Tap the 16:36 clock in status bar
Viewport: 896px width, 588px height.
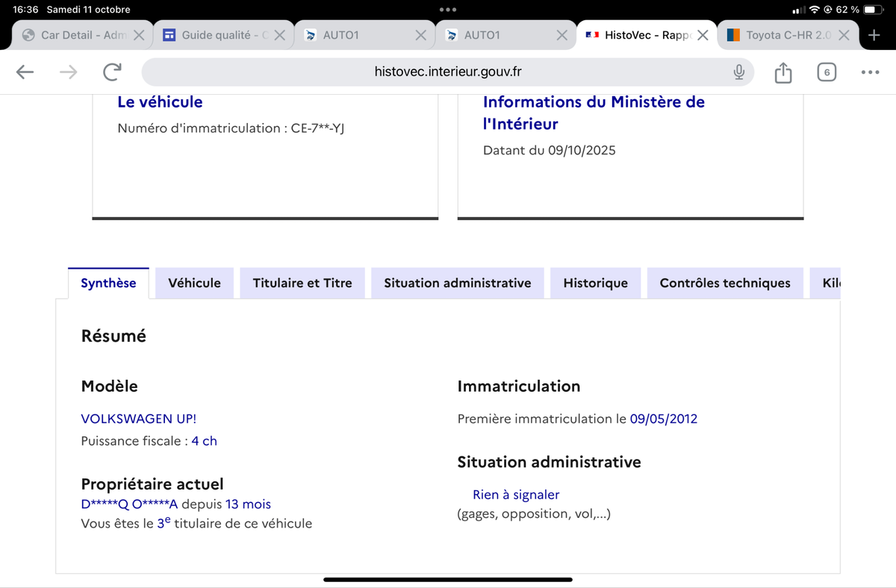click(26, 10)
